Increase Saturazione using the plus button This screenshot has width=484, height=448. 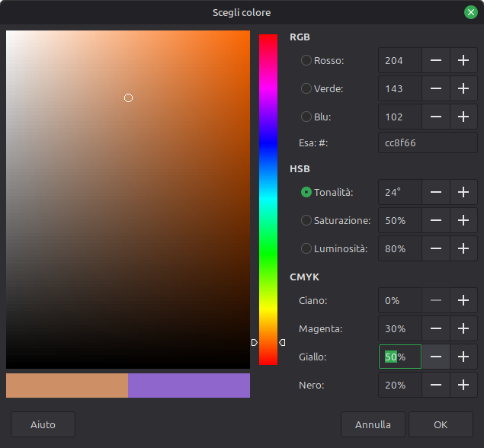click(463, 220)
